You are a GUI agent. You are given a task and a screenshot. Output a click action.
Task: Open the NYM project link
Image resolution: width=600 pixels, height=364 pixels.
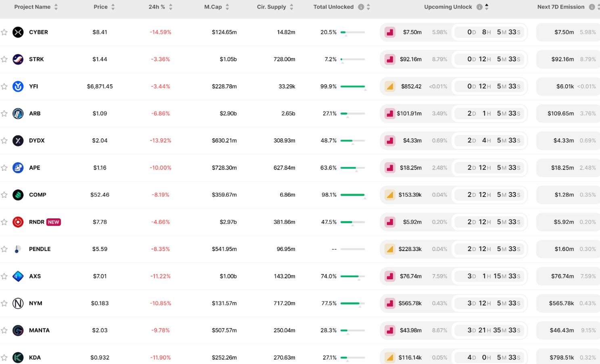[36, 303]
